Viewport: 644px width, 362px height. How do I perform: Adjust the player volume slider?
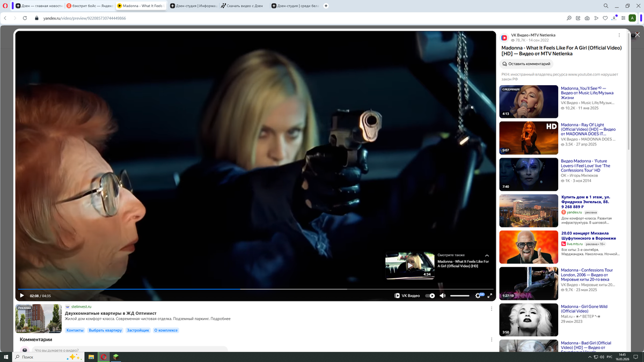point(460,295)
